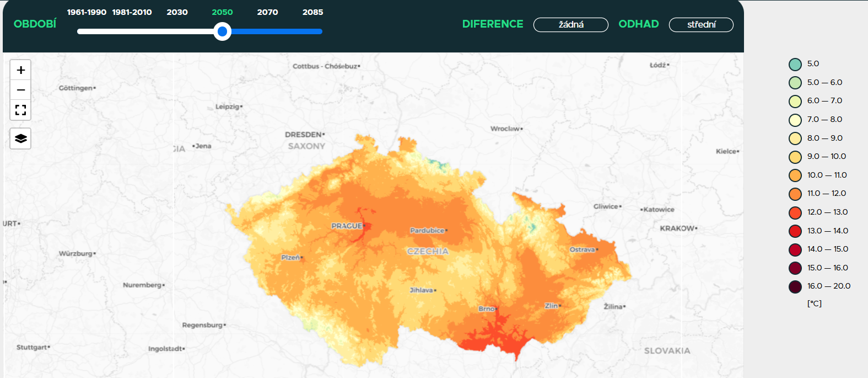Image resolution: width=868 pixels, height=378 pixels.
Task: Switch to the 2030 period
Action: (177, 12)
